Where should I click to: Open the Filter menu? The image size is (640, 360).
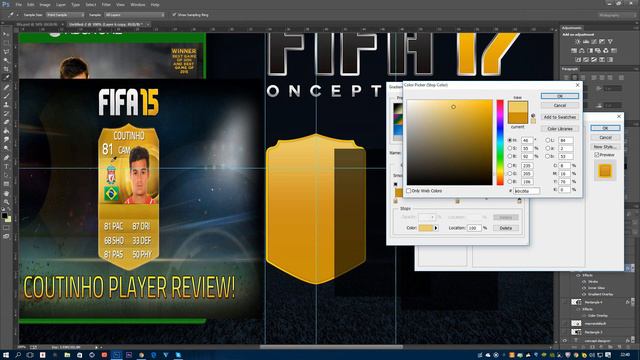pyautogui.click(x=106, y=4)
